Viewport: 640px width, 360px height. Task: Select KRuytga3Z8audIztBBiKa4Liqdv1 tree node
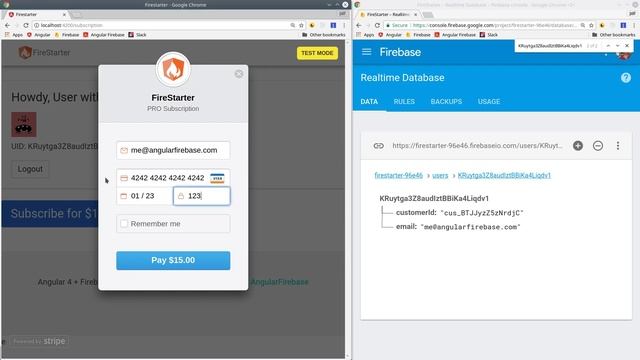(434, 198)
